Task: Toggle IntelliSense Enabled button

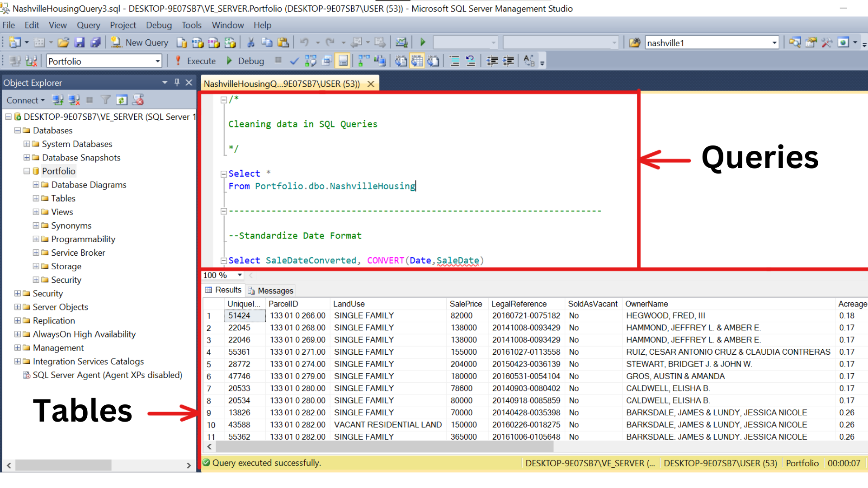Action: click(343, 61)
